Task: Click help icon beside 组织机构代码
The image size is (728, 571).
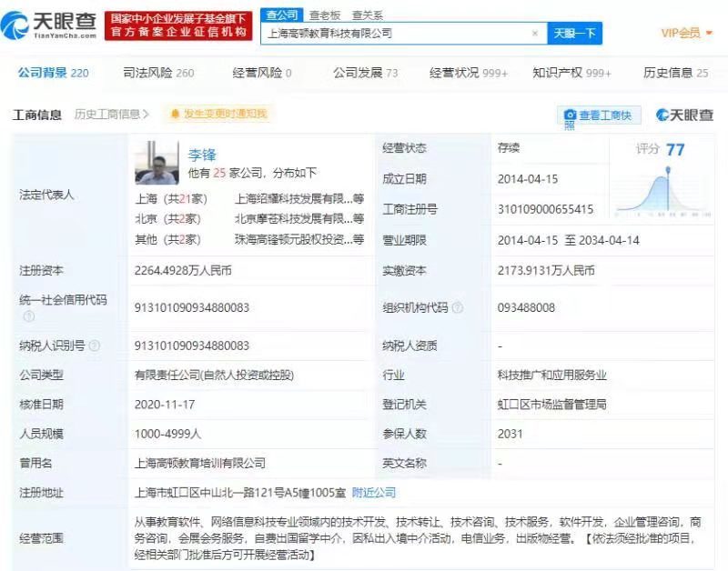Action: point(458,307)
